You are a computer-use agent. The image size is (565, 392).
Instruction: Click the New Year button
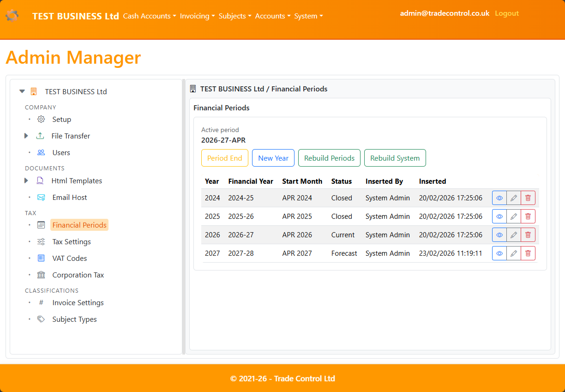(273, 157)
